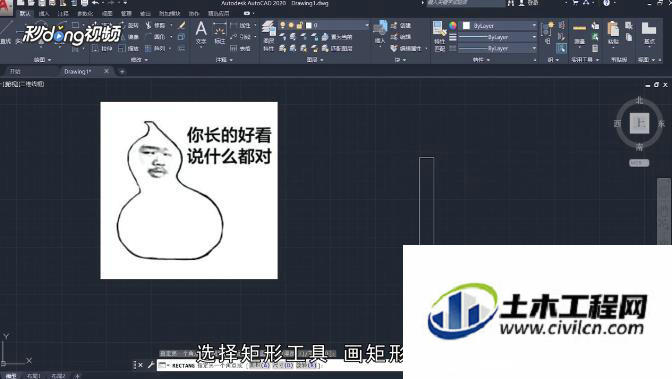Click the search keyword input field

point(465,3)
